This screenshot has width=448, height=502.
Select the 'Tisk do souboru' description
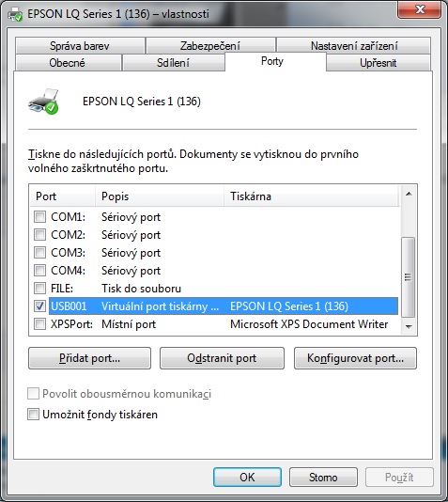(x=141, y=289)
